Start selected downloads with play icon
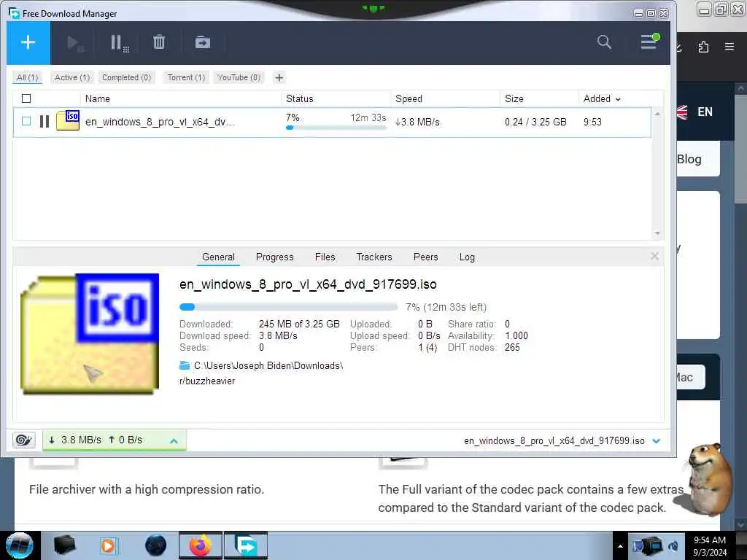 [74, 43]
